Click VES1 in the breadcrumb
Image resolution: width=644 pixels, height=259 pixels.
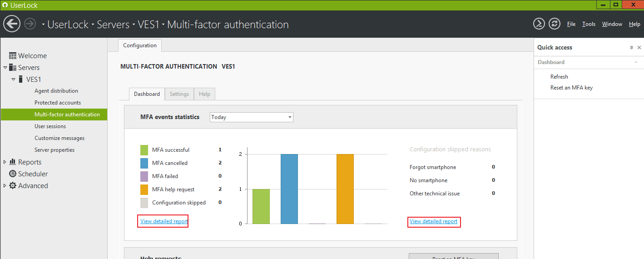pyautogui.click(x=149, y=25)
